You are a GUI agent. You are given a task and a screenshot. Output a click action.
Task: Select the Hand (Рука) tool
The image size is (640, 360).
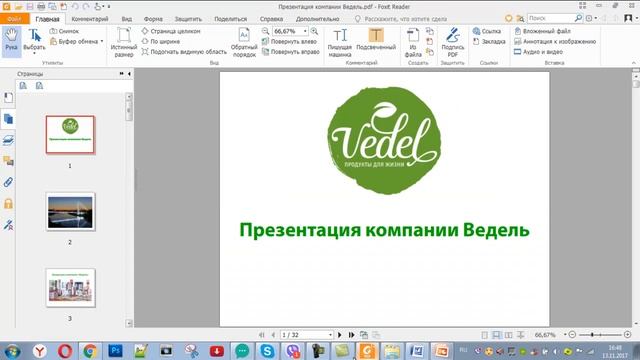pyautogui.click(x=11, y=41)
